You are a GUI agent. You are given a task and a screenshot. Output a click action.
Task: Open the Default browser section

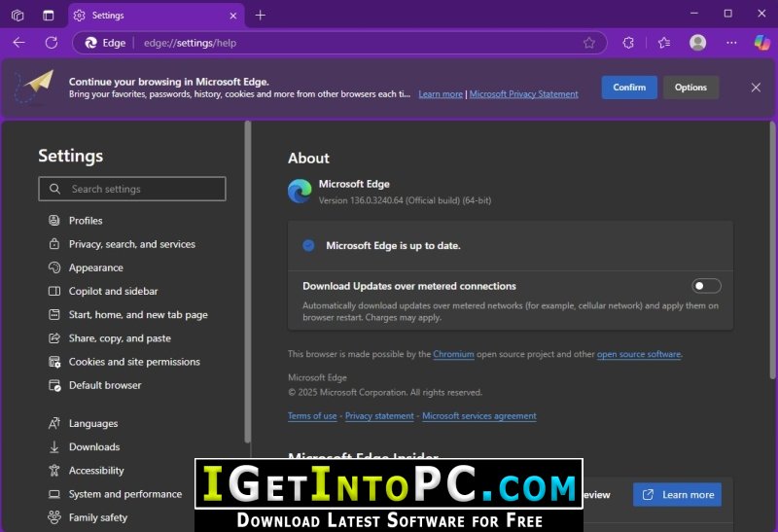(x=105, y=385)
